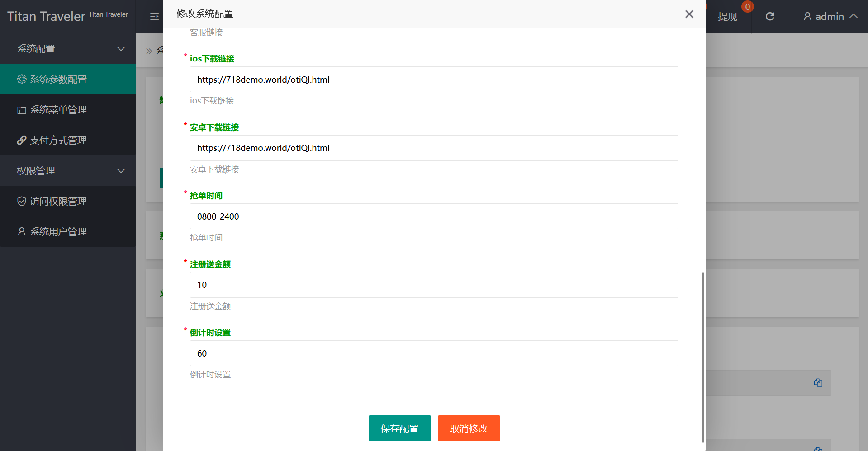Click the 取消修改 button
This screenshot has width=868, height=451.
[x=469, y=428]
